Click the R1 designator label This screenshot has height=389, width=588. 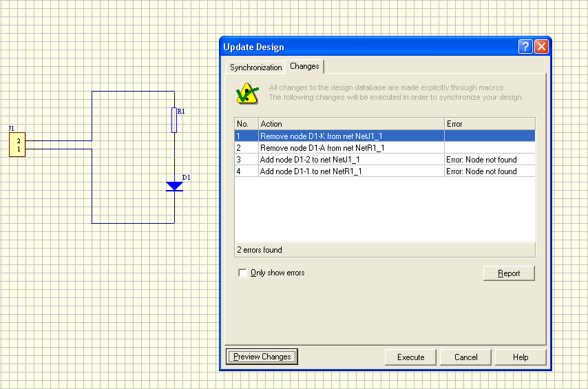[x=181, y=111]
